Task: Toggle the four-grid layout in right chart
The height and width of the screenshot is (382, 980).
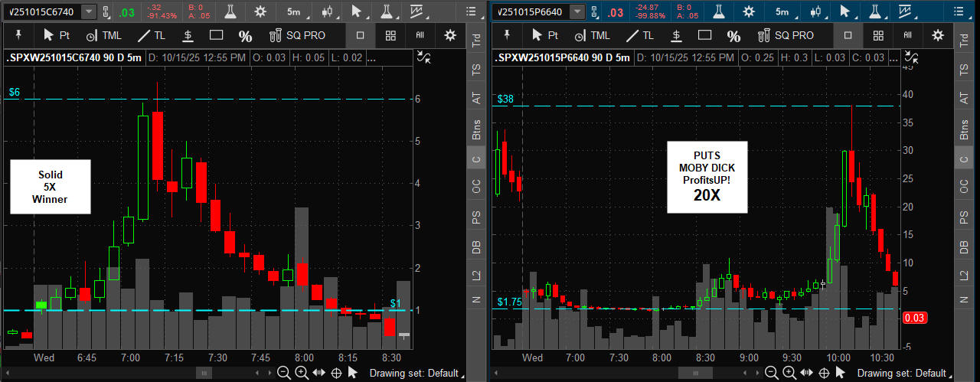Action: 879,35
